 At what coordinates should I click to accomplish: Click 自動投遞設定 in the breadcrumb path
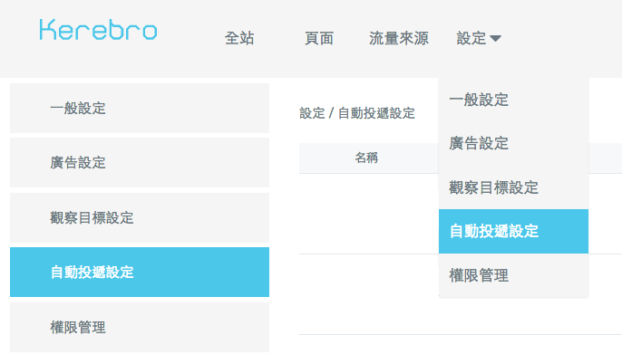pyautogui.click(x=376, y=113)
